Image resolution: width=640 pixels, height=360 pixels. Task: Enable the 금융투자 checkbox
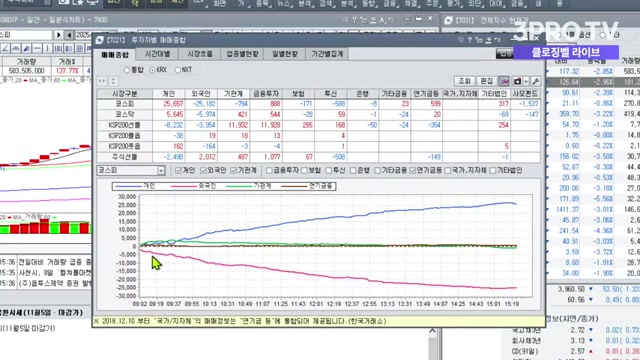(x=269, y=171)
